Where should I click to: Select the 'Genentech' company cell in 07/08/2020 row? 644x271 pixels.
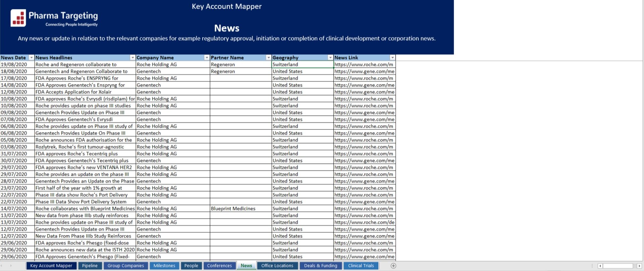point(173,119)
